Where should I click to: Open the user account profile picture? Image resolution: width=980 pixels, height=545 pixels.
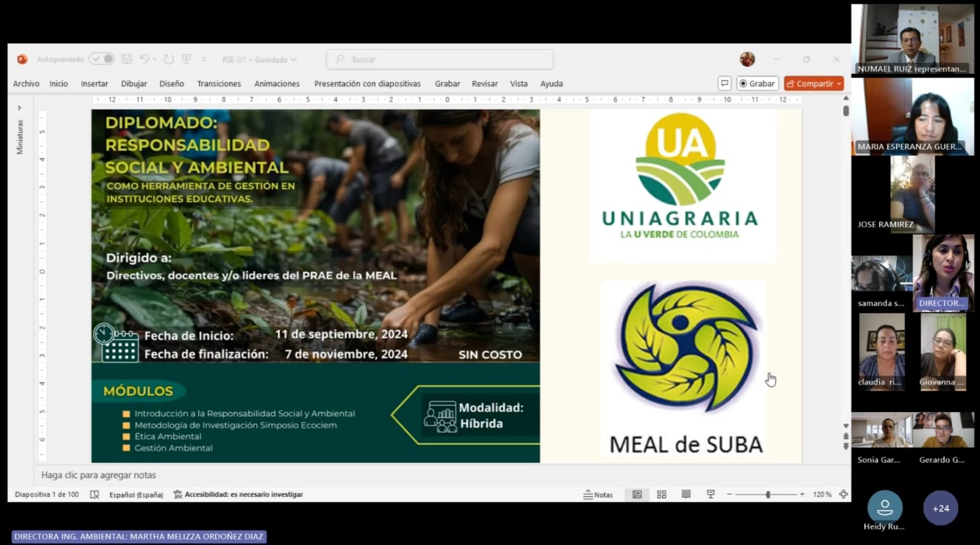(747, 59)
